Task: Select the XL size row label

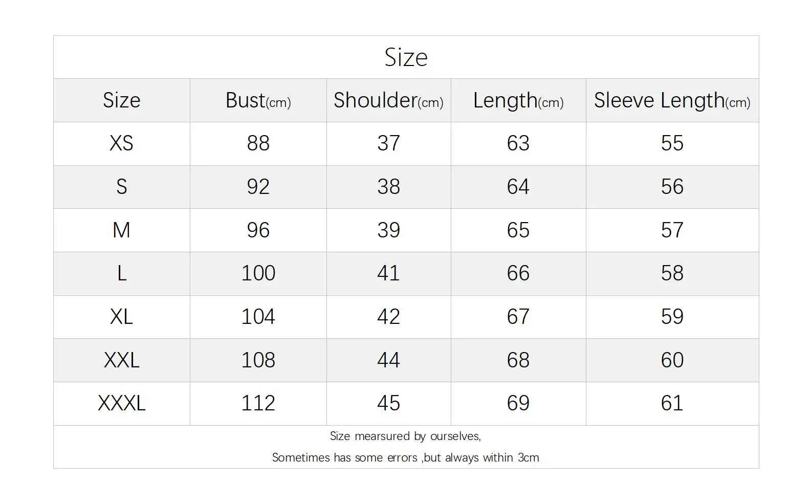Action: point(121,317)
